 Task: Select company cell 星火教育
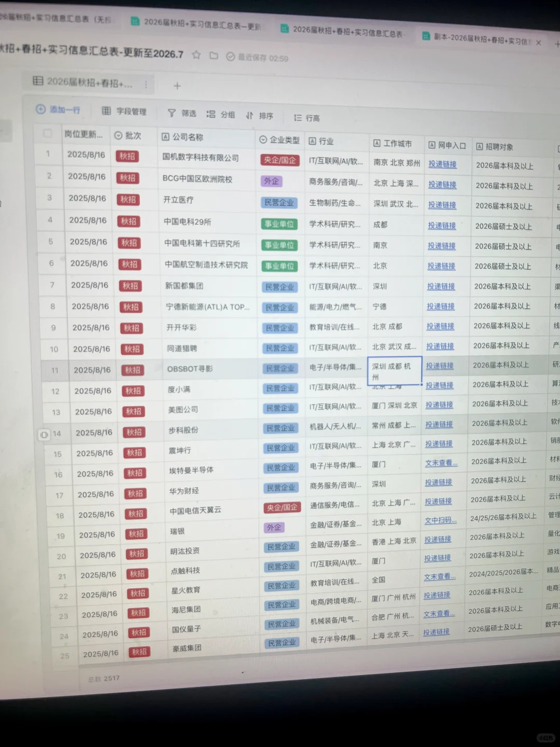pyautogui.click(x=215, y=590)
